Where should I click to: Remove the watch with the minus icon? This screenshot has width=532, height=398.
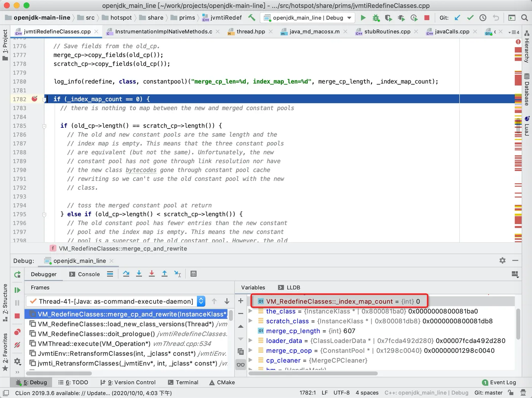[x=241, y=314]
